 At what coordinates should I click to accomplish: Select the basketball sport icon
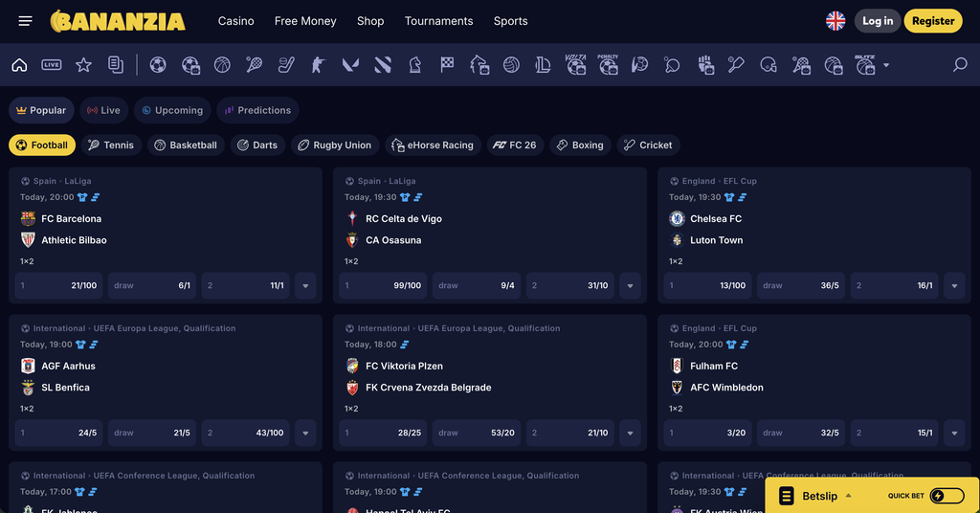tap(222, 65)
